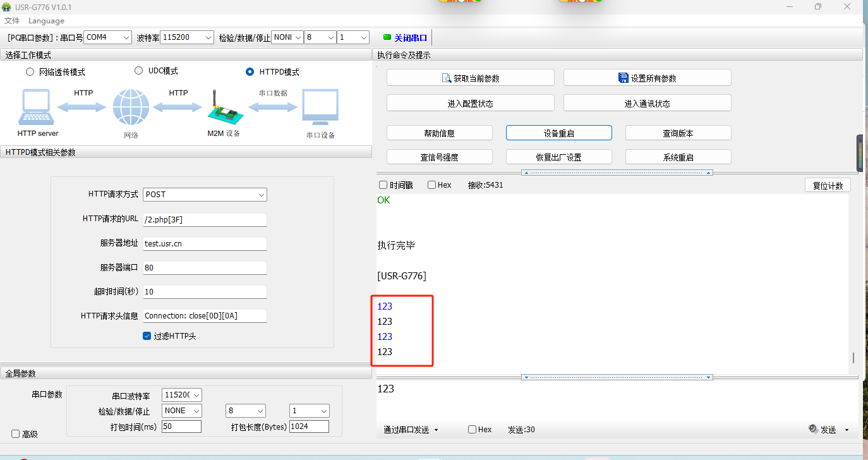Enable the 时间戳 checkbox
Image resolution: width=868 pixels, height=460 pixels.
coord(383,185)
